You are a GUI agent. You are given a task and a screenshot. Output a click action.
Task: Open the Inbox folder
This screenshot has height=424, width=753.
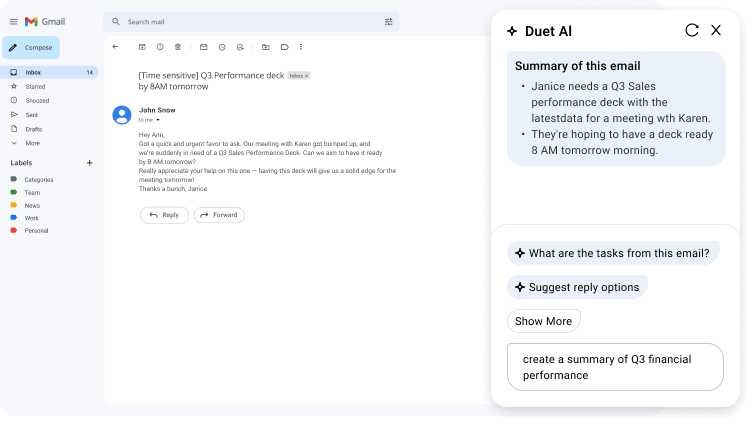[x=49, y=73]
